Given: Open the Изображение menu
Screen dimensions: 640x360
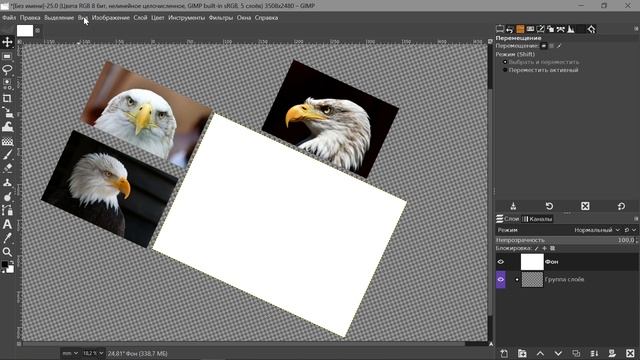Looking at the screenshot, I should pyautogui.click(x=111, y=18).
